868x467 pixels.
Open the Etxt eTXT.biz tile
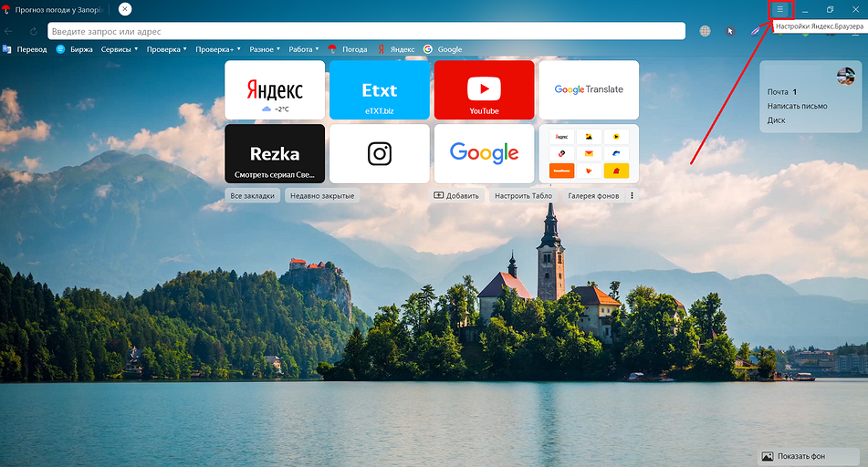379,89
